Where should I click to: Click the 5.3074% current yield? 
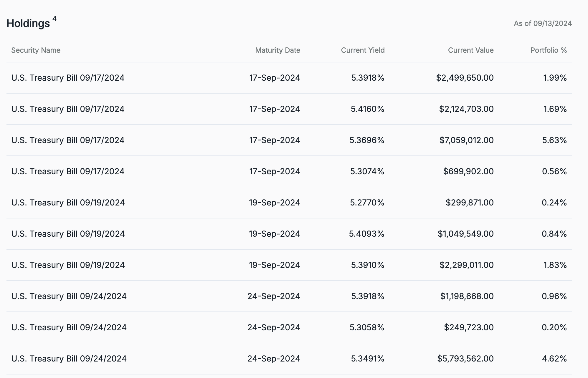[367, 171]
